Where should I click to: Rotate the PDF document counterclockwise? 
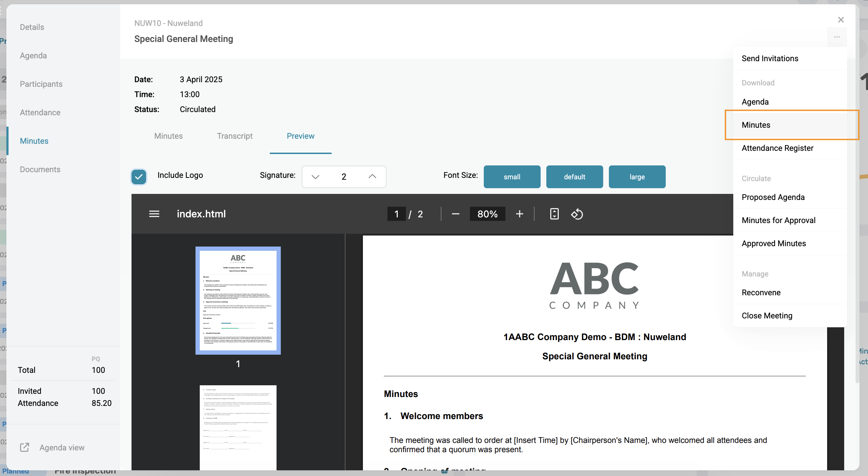coord(577,214)
